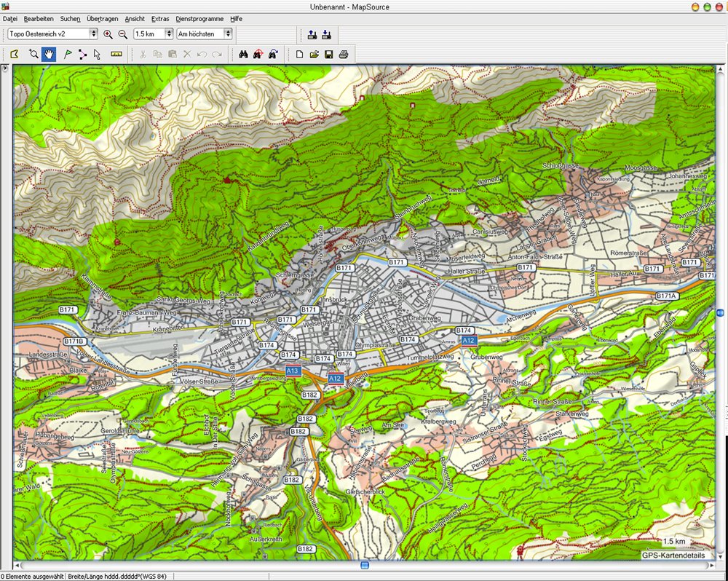Viewport: 728px width, 581px height.
Task: Open the Extras menu
Action: [160, 19]
